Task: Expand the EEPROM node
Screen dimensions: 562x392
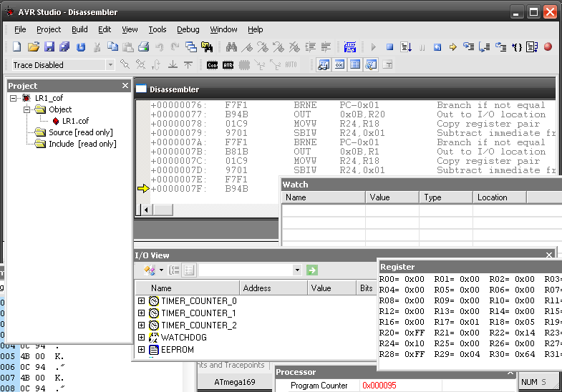Action: pyautogui.click(x=141, y=350)
